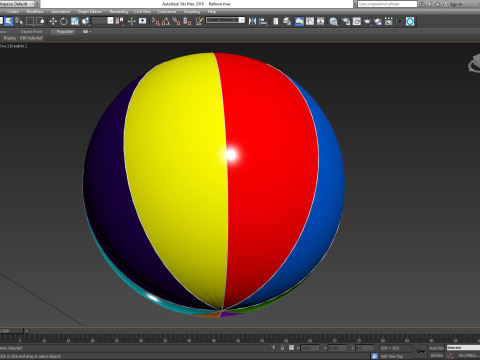Open Schematic View icon
The width and height of the screenshot is (480, 360).
[321, 21]
